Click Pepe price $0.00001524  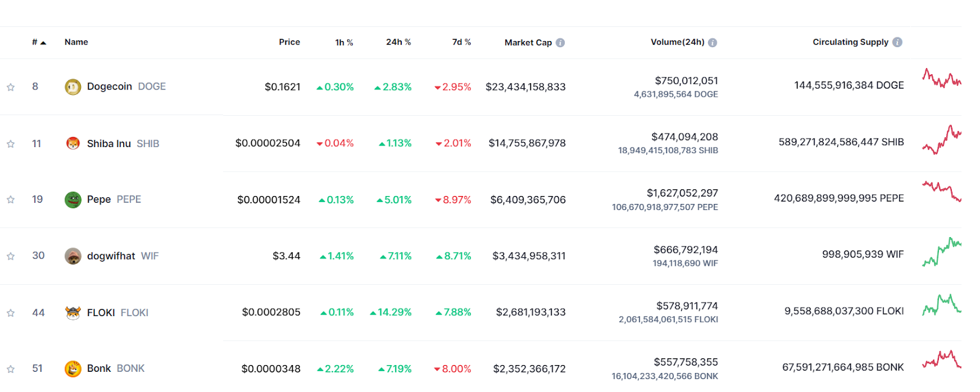[x=269, y=200]
